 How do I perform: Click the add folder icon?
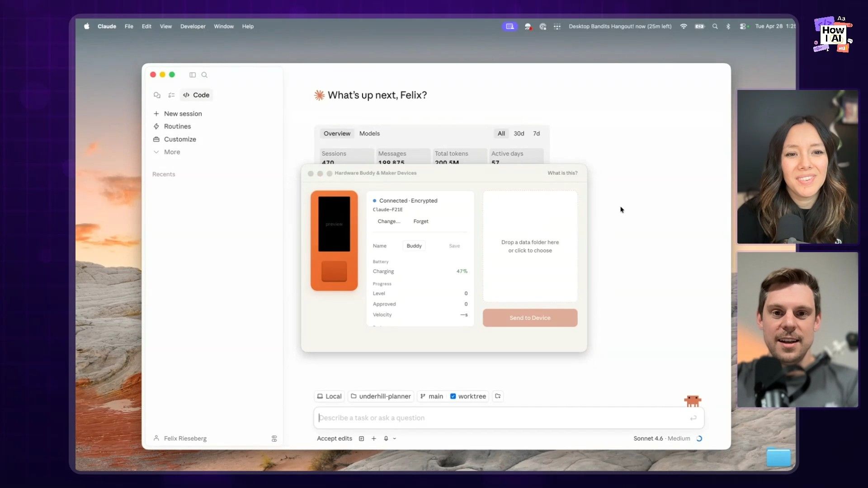click(498, 396)
